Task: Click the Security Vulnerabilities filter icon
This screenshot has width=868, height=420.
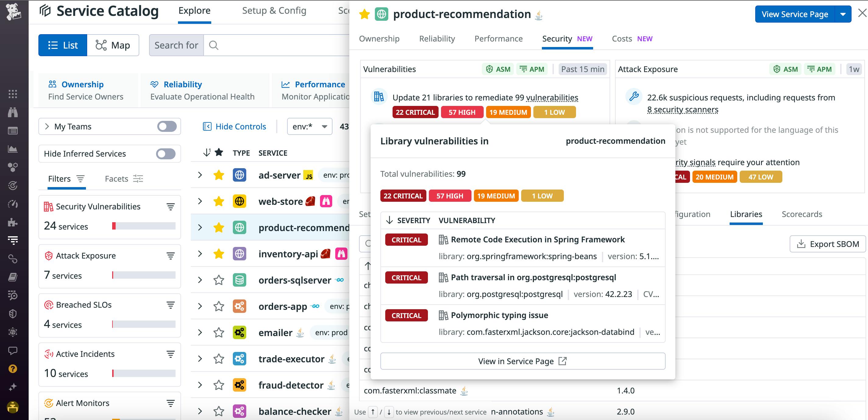Action: click(x=170, y=206)
